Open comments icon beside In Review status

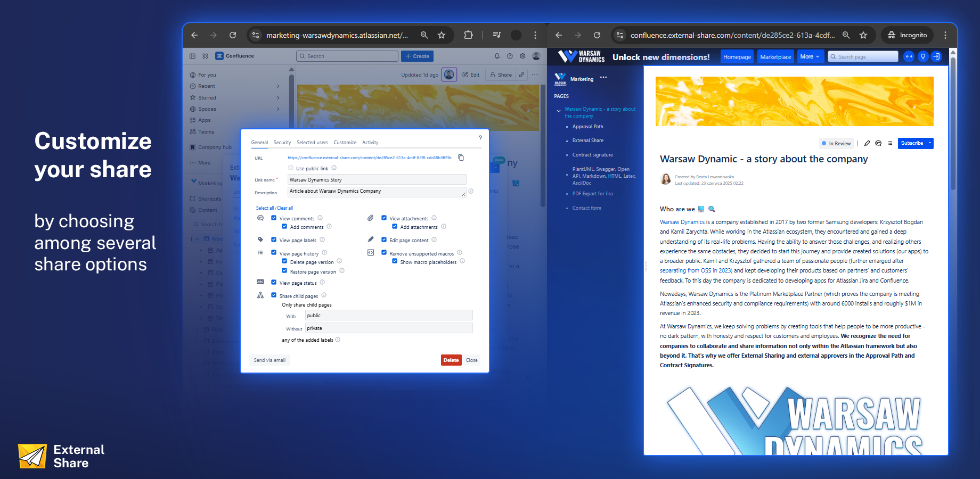pos(878,143)
